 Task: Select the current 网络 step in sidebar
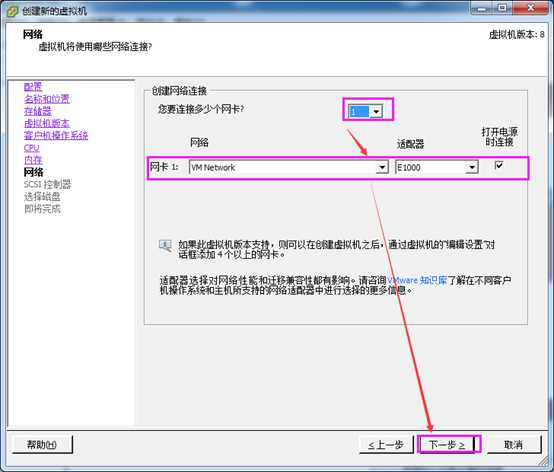point(33,172)
